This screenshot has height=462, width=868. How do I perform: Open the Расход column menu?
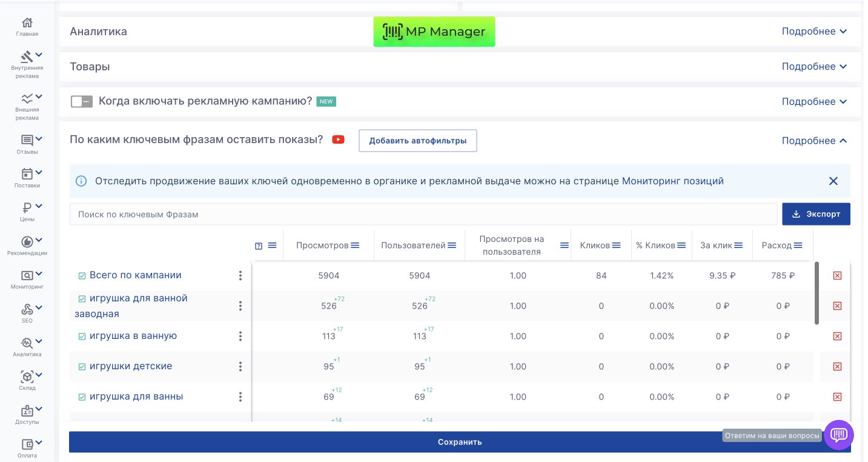[798, 246]
